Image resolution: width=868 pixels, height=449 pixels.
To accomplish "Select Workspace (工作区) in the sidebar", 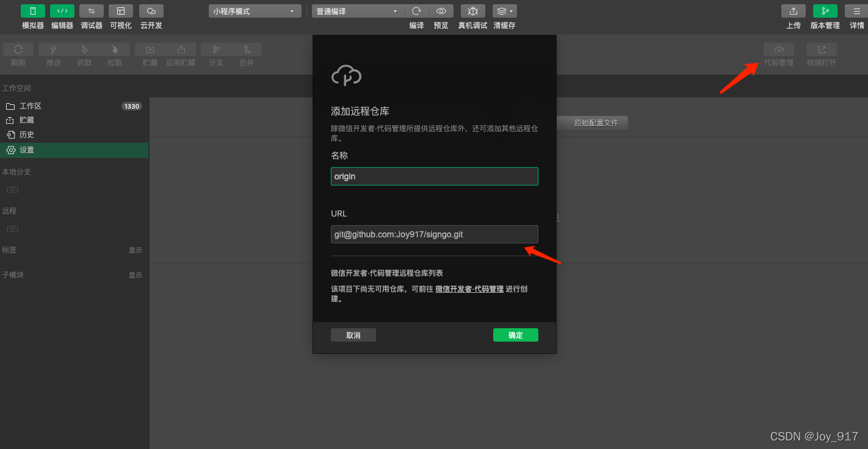I will pyautogui.click(x=74, y=106).
